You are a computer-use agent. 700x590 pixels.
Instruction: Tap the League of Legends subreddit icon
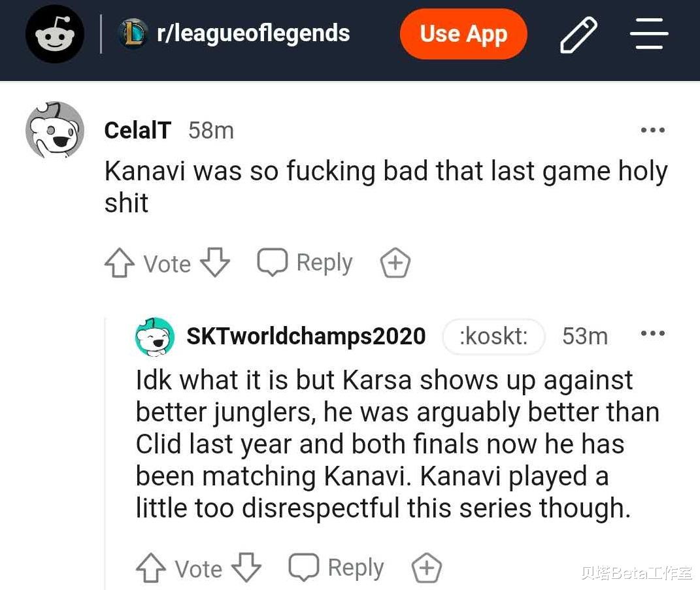(133, 34)
